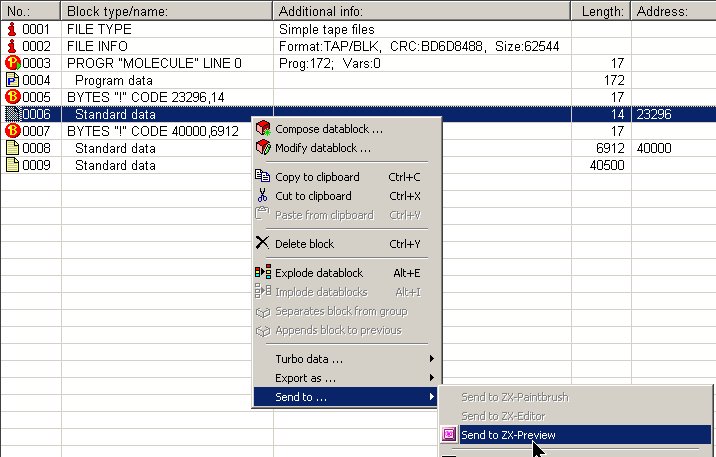Viewport: 716px width, 457px height.
Task: Click the Copy to clipboard icon
Action: click(x=263, y=176)
